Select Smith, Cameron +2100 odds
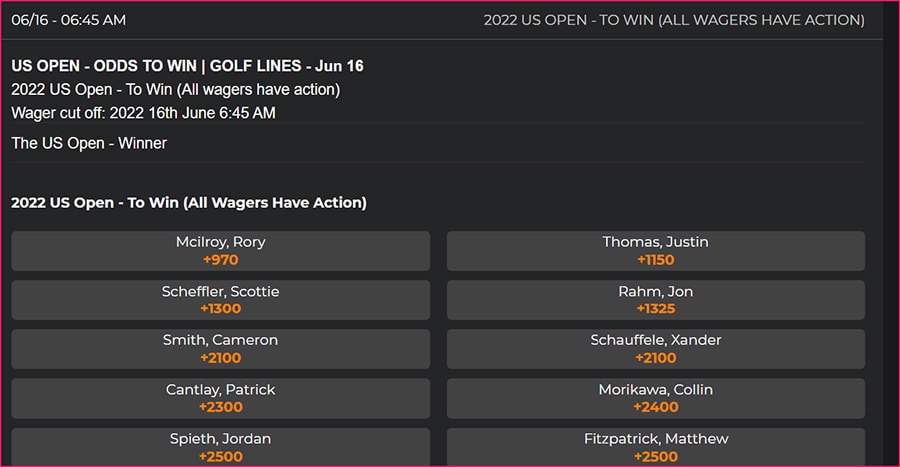900x467 pixels. click(x=220, y=349)
